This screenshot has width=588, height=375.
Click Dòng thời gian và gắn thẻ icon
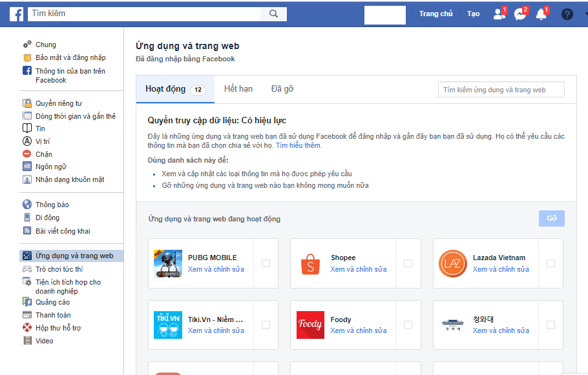click(x=27, y=116)
